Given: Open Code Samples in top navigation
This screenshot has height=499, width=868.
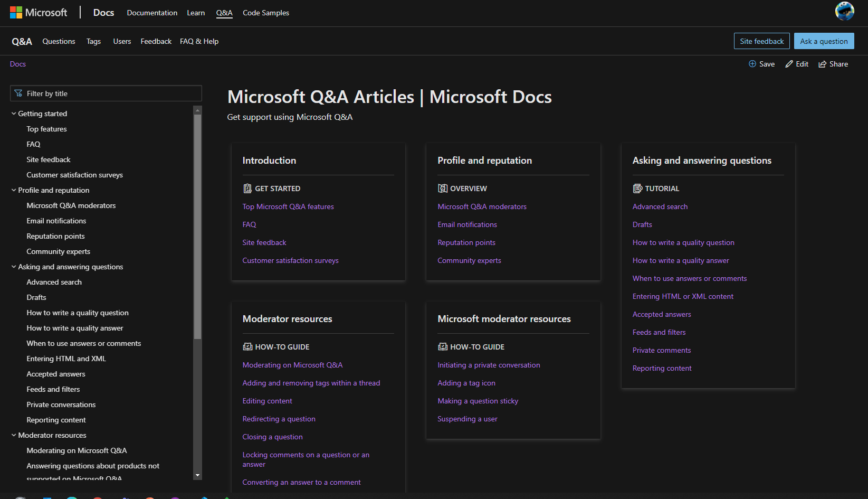Looking at the screenshot, I should pos(266,13).
